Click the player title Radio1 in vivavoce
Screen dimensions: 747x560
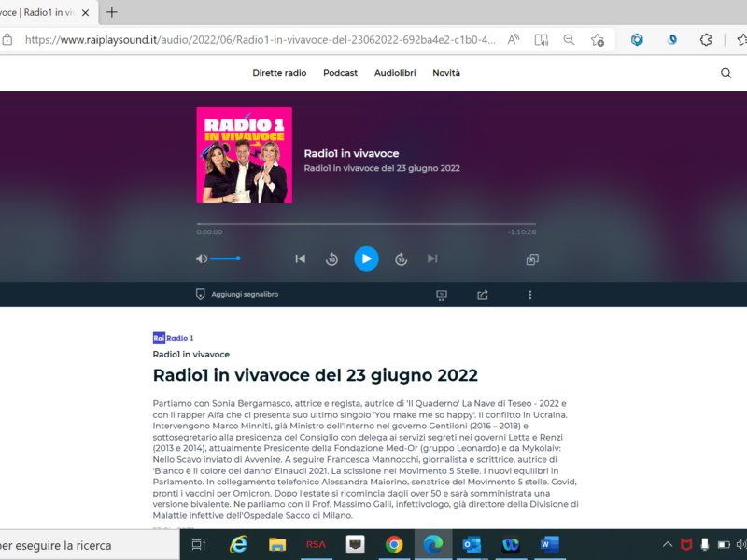point(352,153)
